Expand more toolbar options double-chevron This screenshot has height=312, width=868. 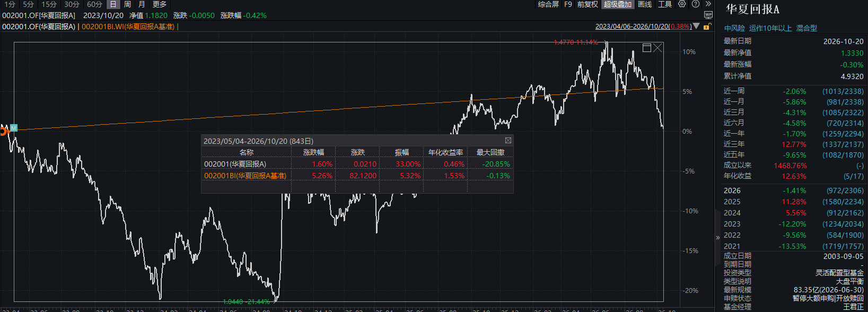tap(708, 4)
